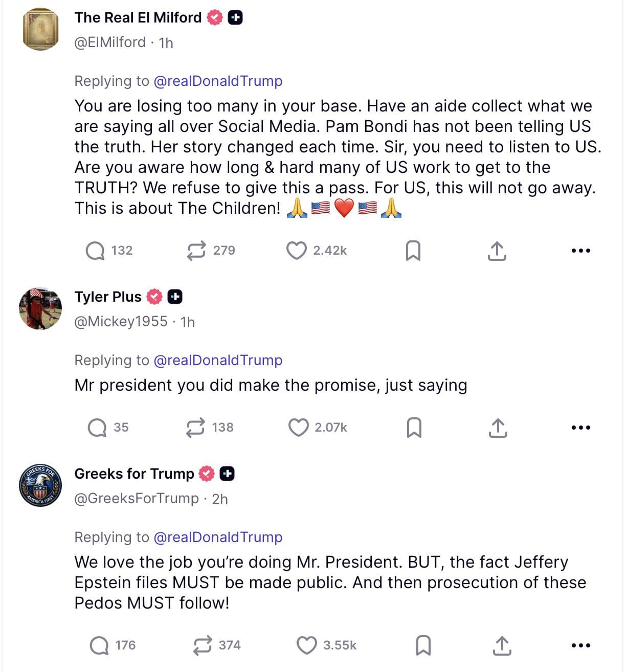Bookmark The Real El Milford's post
Screen dimensions: 627x672
[x=413, y=251]
